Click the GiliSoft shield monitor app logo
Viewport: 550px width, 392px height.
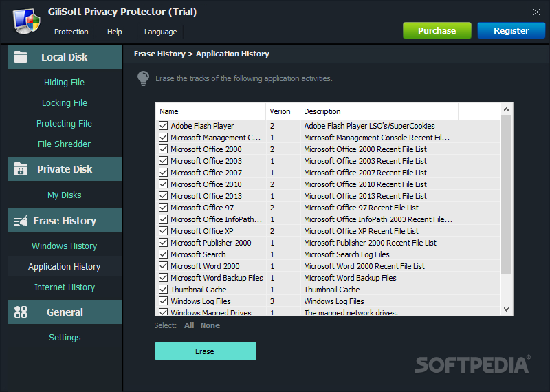(x=27, y=21)
